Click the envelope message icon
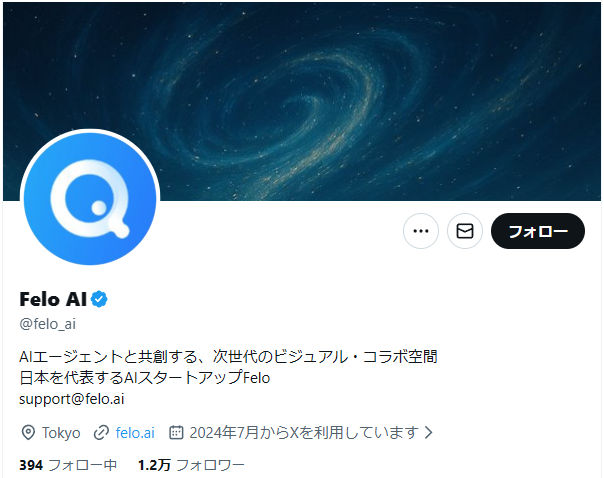Viewport: 604px width, 478px height. [x=465, y=231]
